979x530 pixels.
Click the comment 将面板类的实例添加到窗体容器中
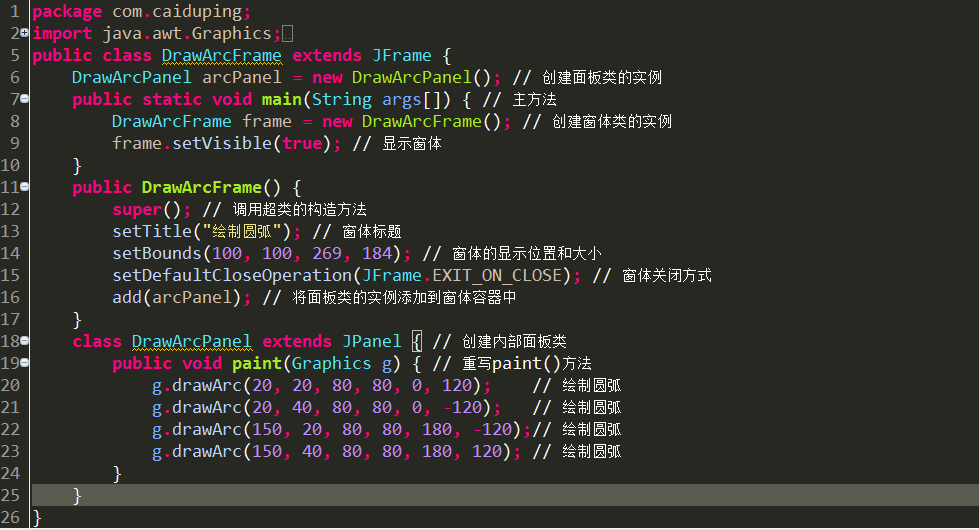click(x=404, y=298)
